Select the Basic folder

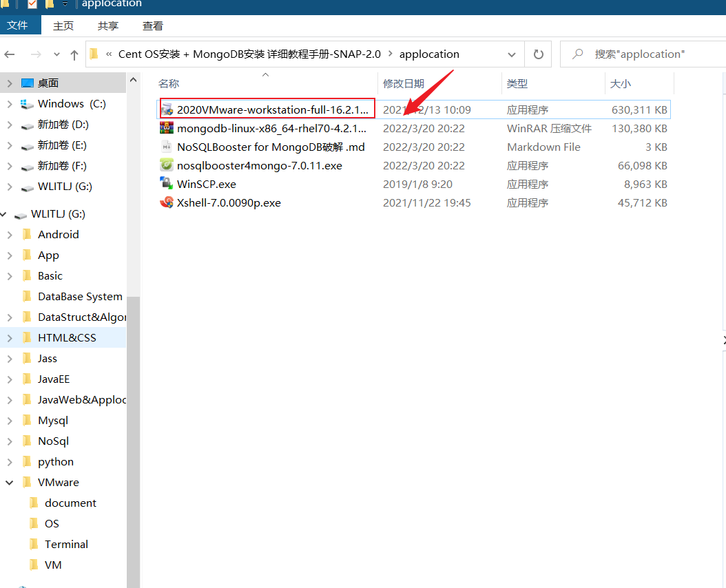click(50, 276)
